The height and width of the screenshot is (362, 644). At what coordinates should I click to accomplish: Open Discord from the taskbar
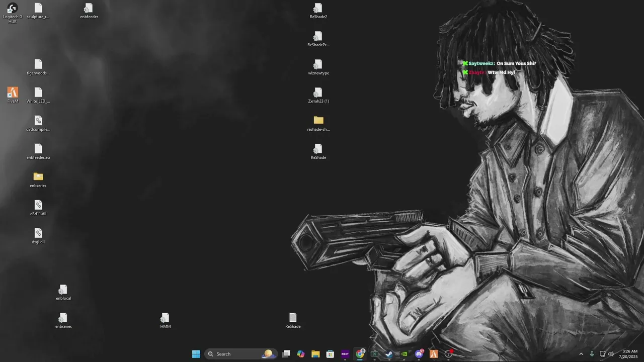coord(419,354)
